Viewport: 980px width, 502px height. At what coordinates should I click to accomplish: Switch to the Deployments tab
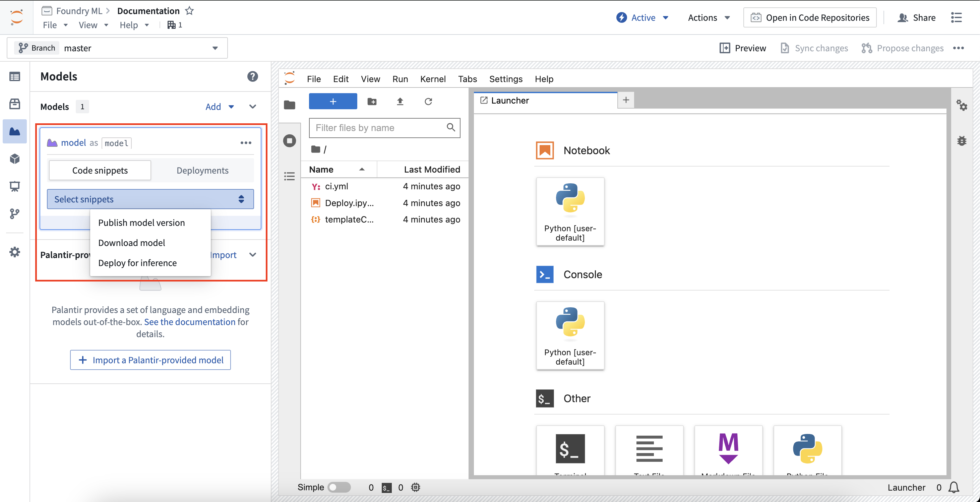click(x=202, y=170)
